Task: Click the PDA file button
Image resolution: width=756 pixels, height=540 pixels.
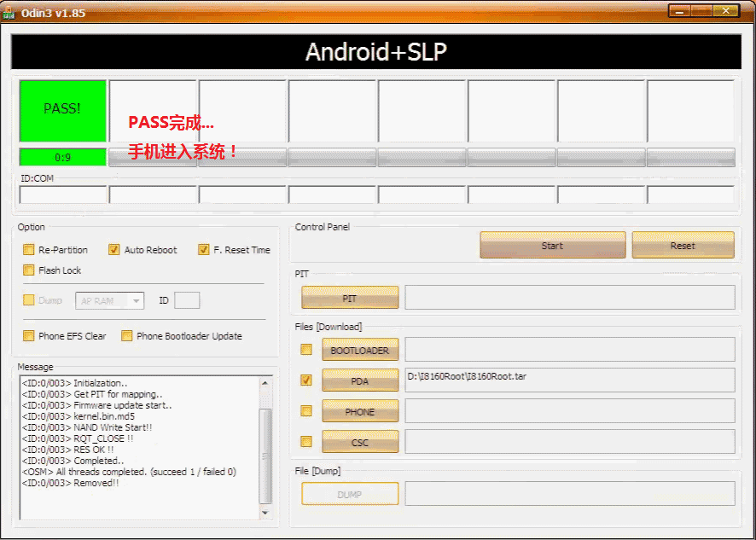Action: pyautogui.click(x=360, y=380)
